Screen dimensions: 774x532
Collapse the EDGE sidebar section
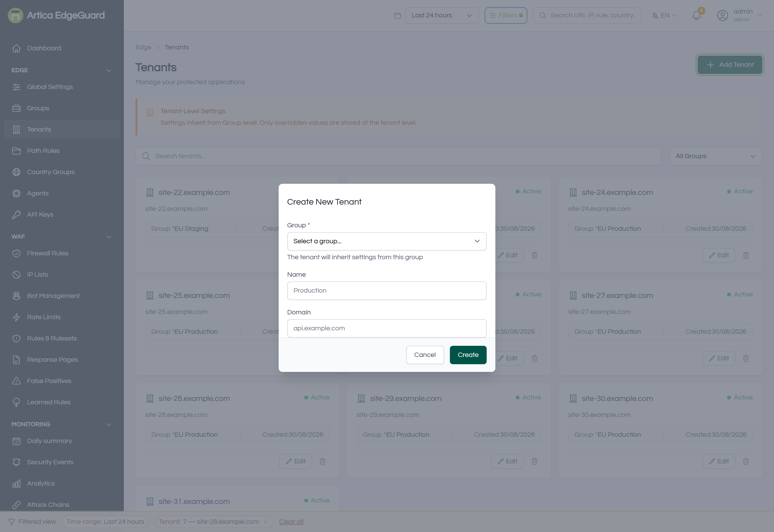pos(109,70)
